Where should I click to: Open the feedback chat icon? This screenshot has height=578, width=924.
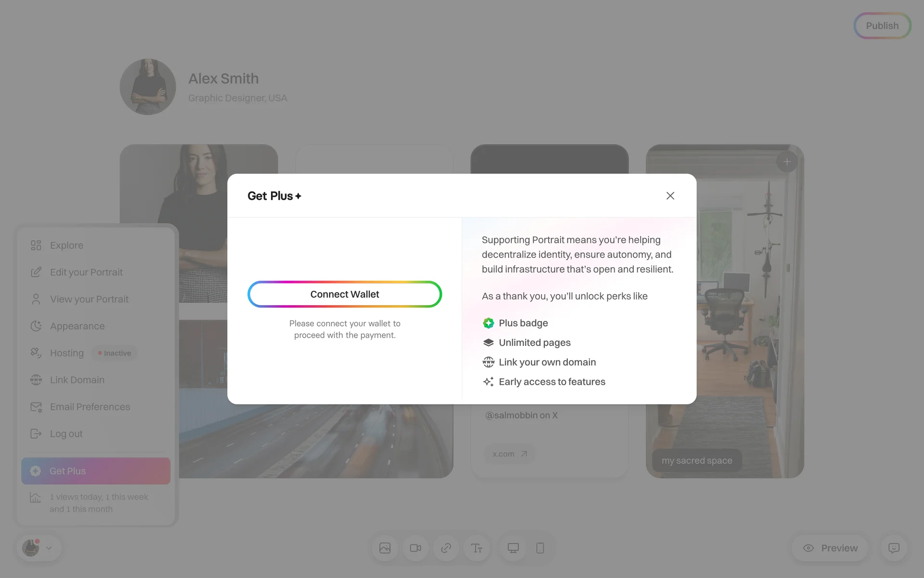[894, 548]
